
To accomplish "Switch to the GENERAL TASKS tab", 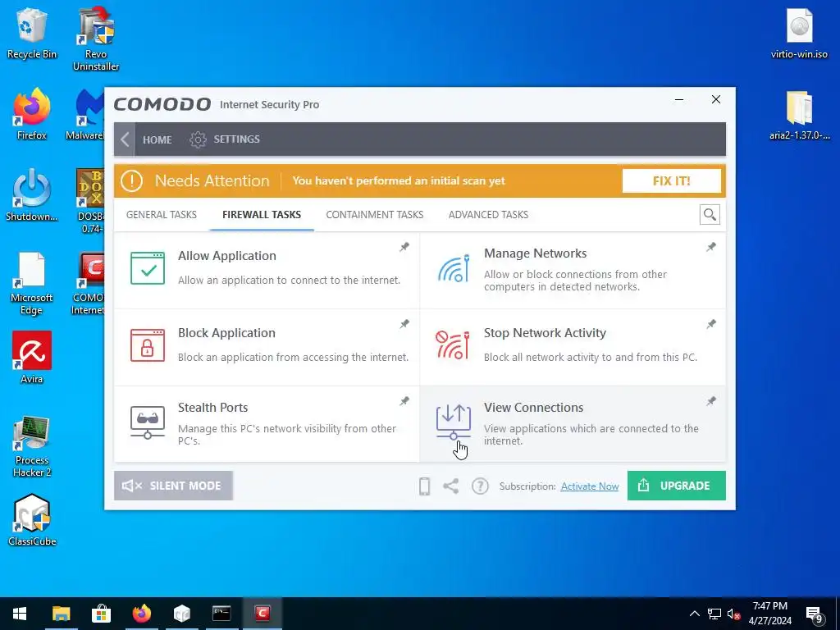I will pyautogui.click(x=162, y=215).
